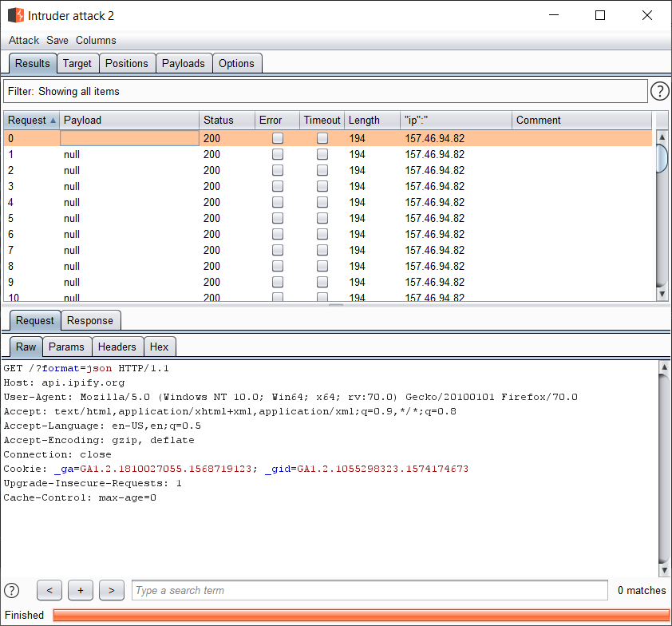
Task: Click the pane splitter handle above Request tab
Action: (x=336, y=305)
